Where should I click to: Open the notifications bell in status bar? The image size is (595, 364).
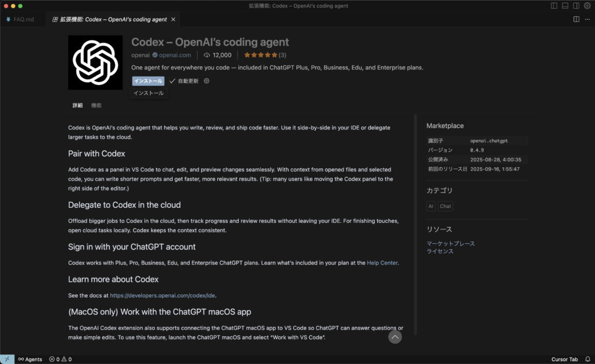point(587,359)
